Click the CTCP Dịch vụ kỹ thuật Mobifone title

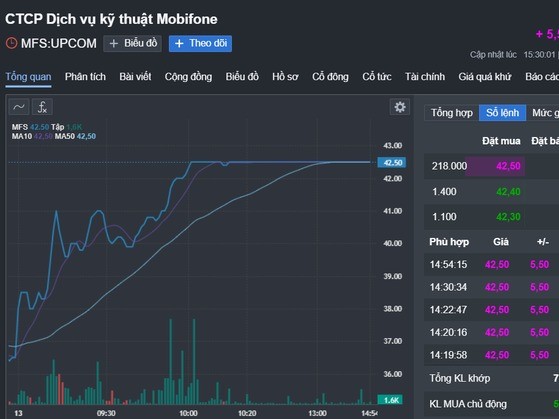point(111,19)
